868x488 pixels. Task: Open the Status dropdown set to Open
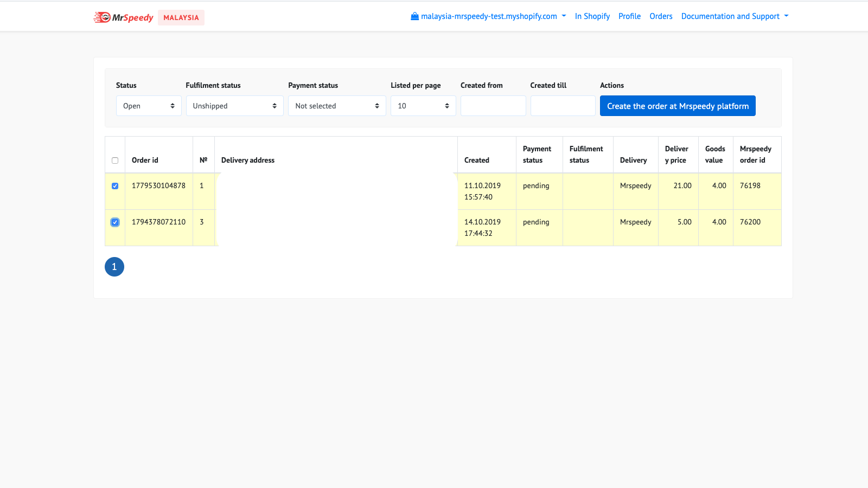(149, 106)
